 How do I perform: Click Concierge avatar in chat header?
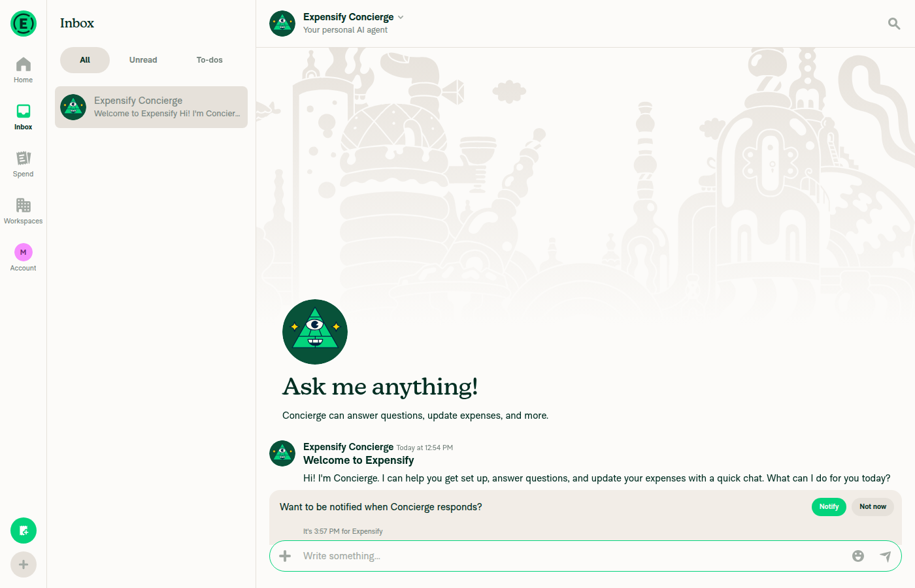pyautogui.click(x=282, y=24)
